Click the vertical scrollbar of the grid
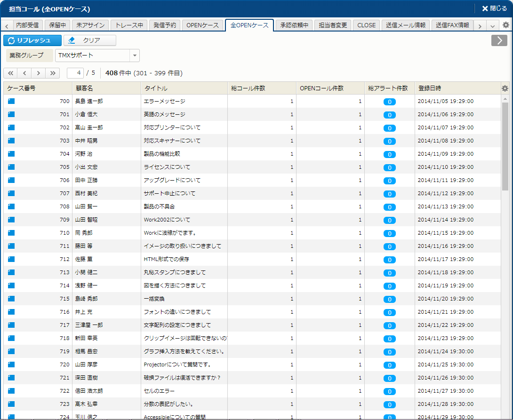This screenshot has height=420, width=513. point(505,146)
